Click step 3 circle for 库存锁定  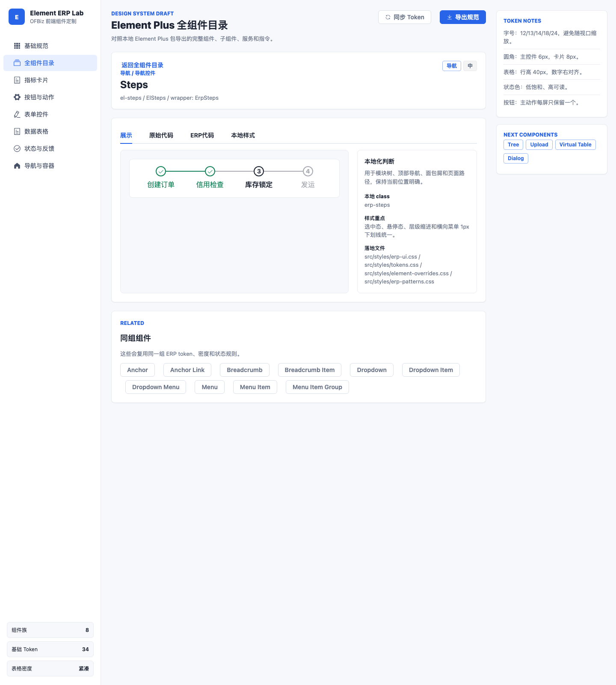coord(259,171)
